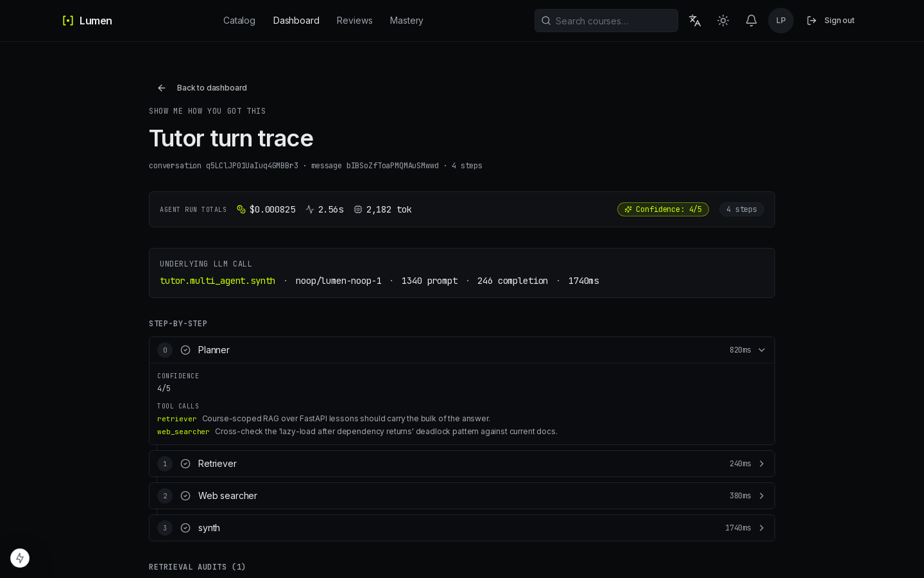
Task: Click the Sign out button
Action: 831,21
